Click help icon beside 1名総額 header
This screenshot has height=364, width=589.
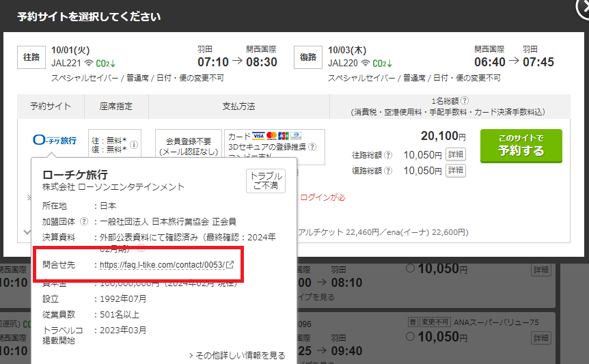click(465, 100)
